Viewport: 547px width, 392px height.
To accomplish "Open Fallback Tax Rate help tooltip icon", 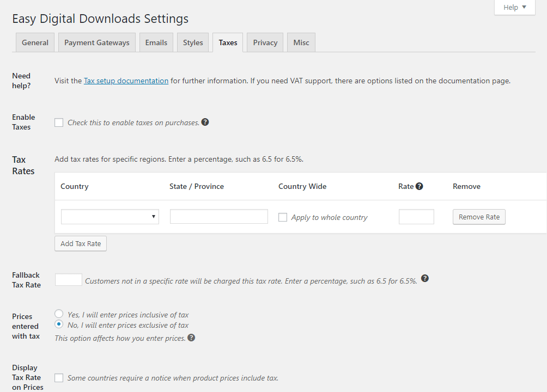I will click(424, 278).
